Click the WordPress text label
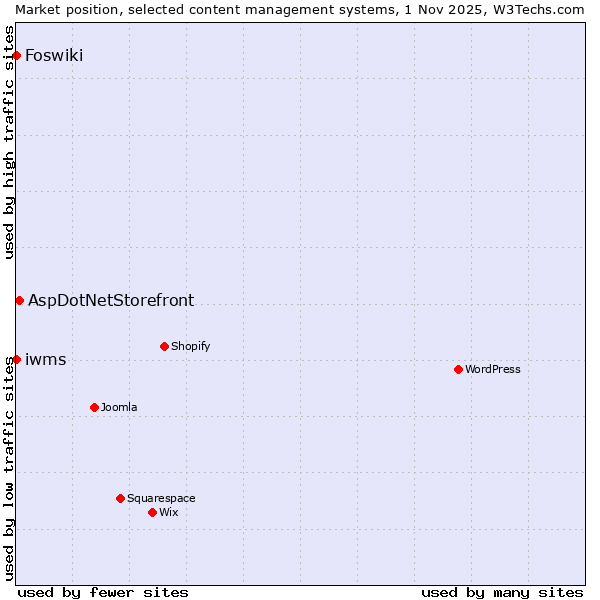This screenshot has width=600, height=600. (492, 369)
